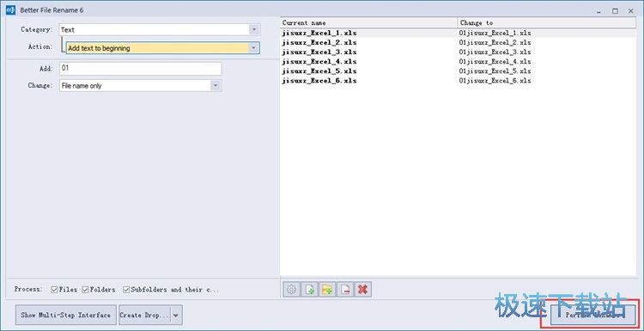Click the add folder icon
Image resolution: width=644 pixels, height=331 pixels.
pos(327,290)
